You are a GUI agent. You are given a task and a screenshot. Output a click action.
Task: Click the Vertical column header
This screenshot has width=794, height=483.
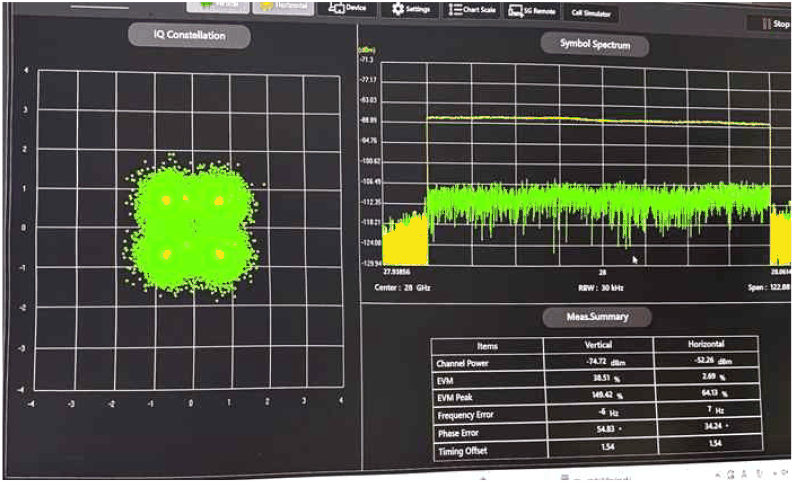pos(598,345)
